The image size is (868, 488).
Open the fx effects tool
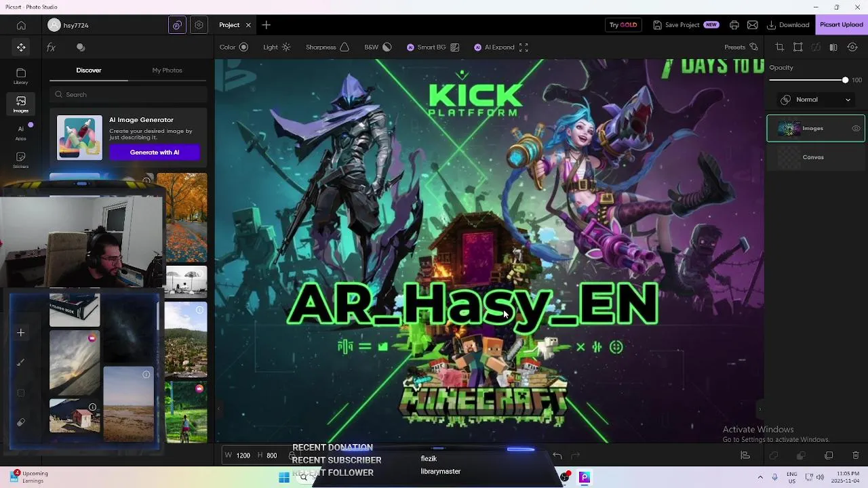coord(51,47)
